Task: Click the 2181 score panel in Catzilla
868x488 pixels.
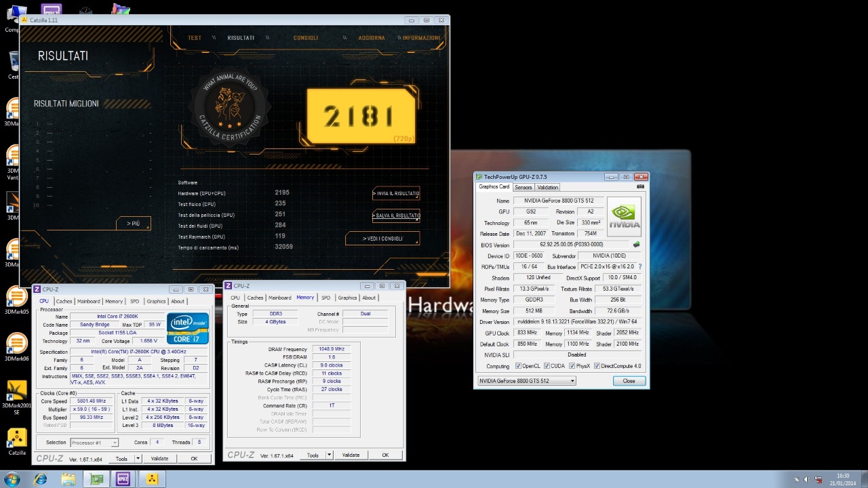Action: coord(360,116)
